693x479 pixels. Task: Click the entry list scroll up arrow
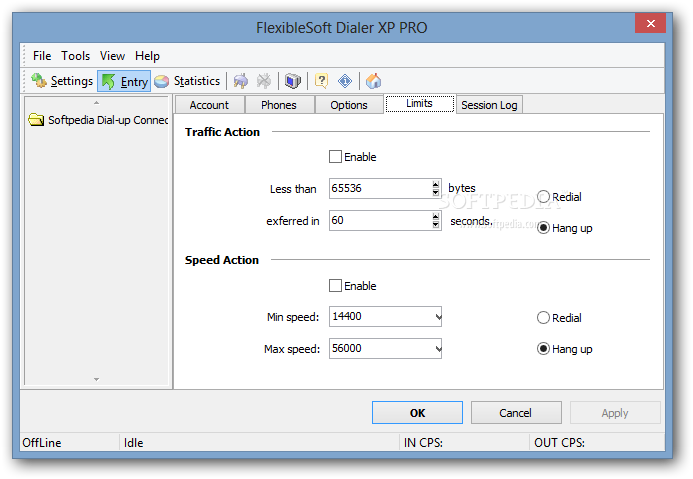point(96,103)
